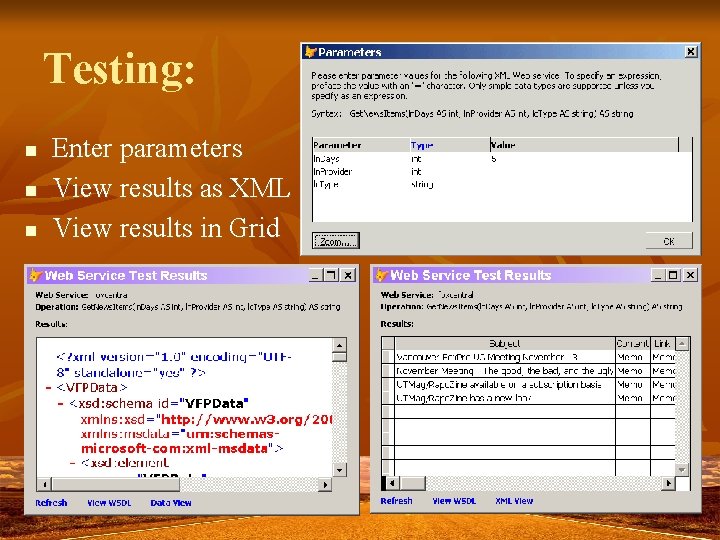
Task: Close the grid results window
Action: point(691,275)
